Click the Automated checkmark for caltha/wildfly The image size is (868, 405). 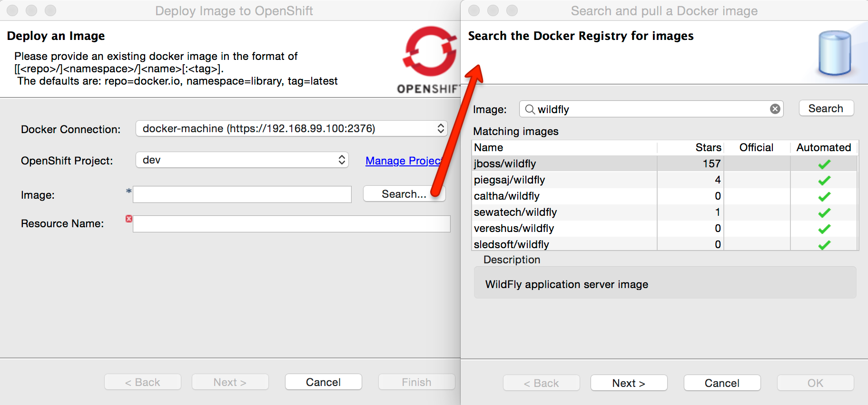[824, 196]
